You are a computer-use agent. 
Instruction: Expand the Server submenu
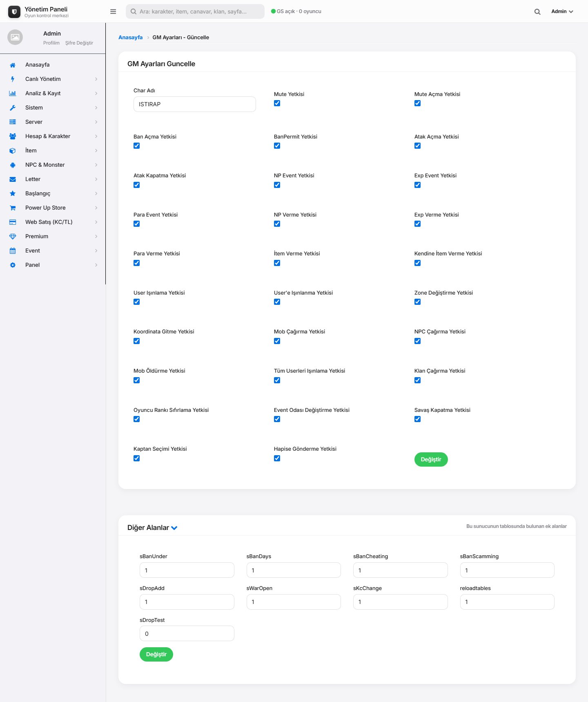point(96,122)
